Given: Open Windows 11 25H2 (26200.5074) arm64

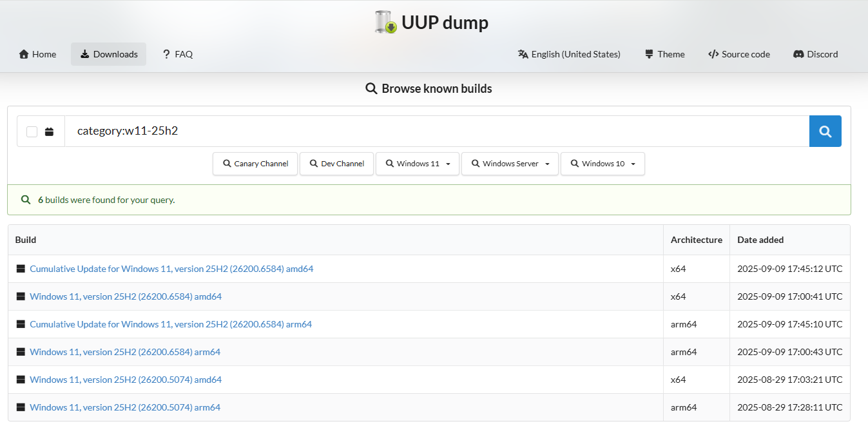Looking at the screenshot, I should (125, 407).
